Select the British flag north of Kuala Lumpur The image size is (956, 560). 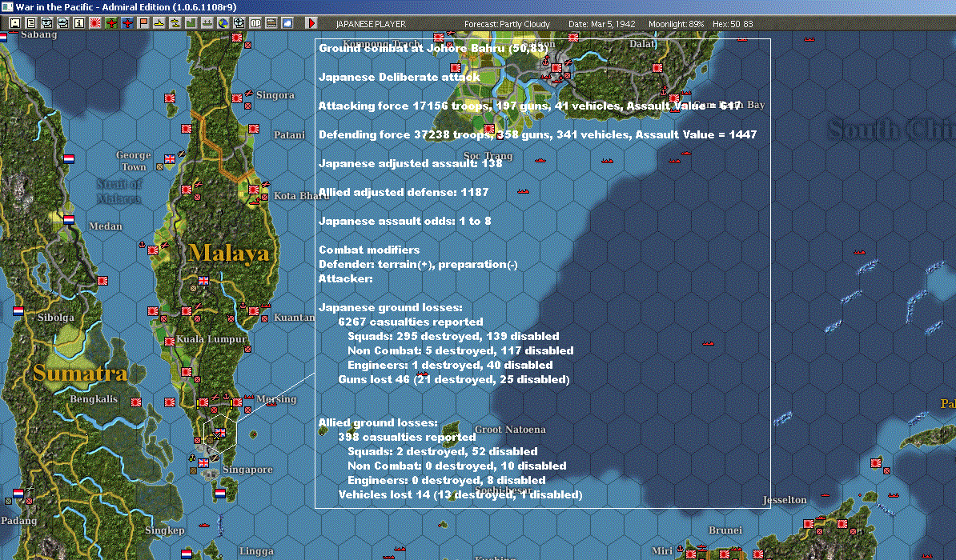[203, 280]
